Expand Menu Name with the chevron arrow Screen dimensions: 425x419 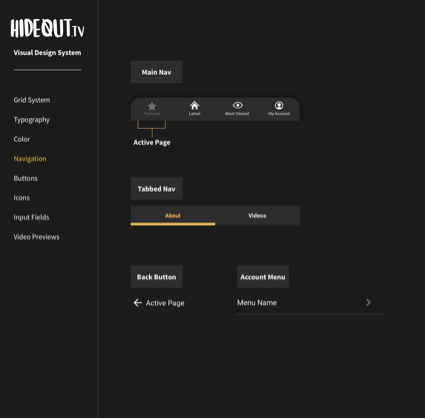point(368,302)
